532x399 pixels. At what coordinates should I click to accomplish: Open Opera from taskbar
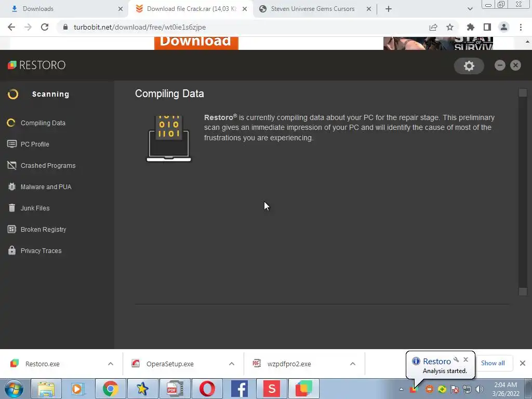point(207,389)
